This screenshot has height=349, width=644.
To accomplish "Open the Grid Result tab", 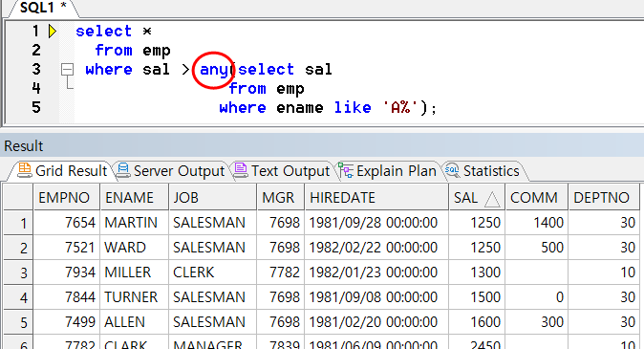I will click(61, 170).
